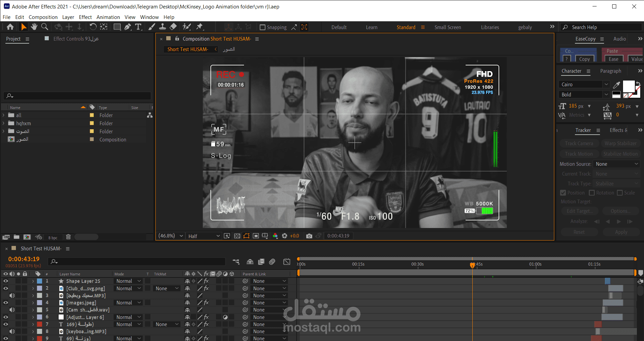Click the blue label color of Shape Layer 25
644x341 pixels.
(x=40, y=281)
